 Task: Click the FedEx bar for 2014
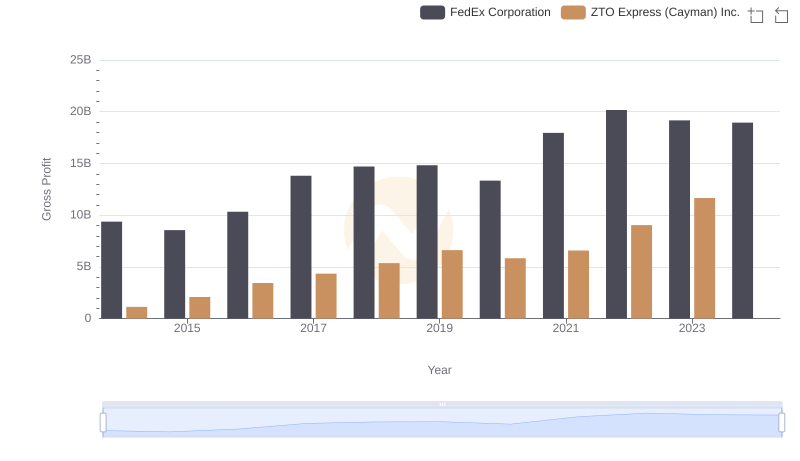[x=112, y=270]
